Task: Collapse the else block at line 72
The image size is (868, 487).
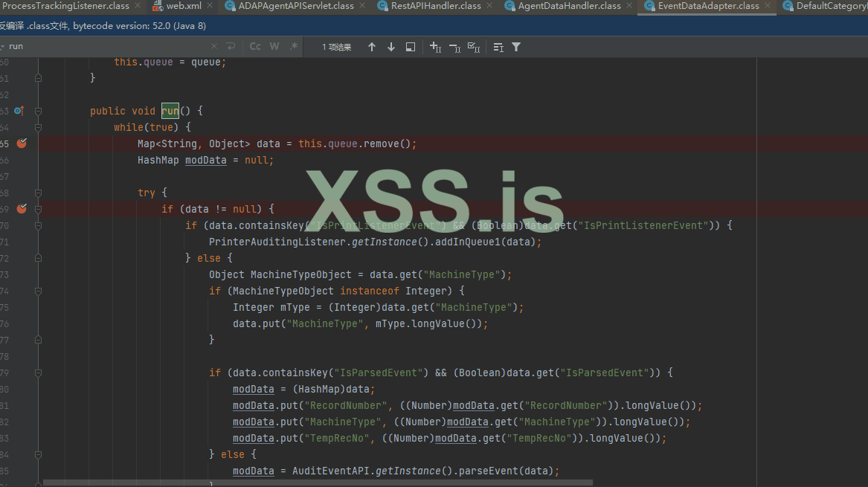Action: coord(38,259)
